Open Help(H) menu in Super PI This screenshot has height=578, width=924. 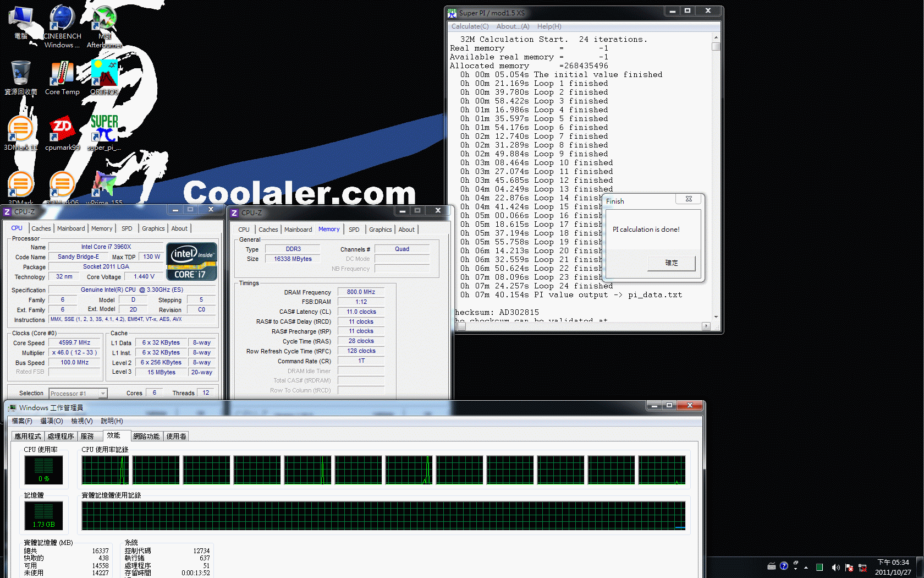[549, 26]
